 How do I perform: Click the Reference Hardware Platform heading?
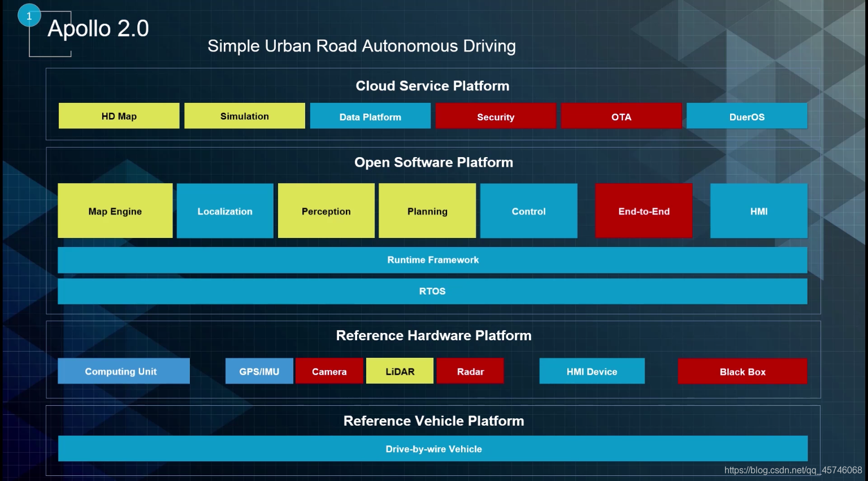coord(433,336)
